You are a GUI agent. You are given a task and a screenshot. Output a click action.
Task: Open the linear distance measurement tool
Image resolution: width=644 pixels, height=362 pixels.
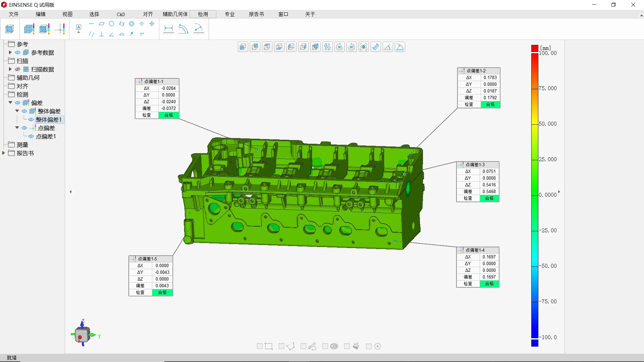pos(168,29)
